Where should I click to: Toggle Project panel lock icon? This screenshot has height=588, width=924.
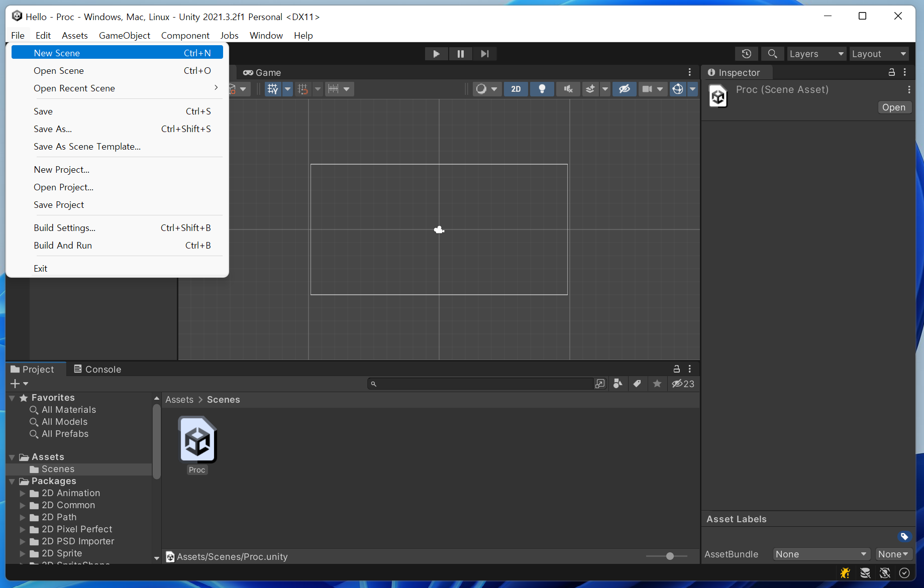point(677,369)
